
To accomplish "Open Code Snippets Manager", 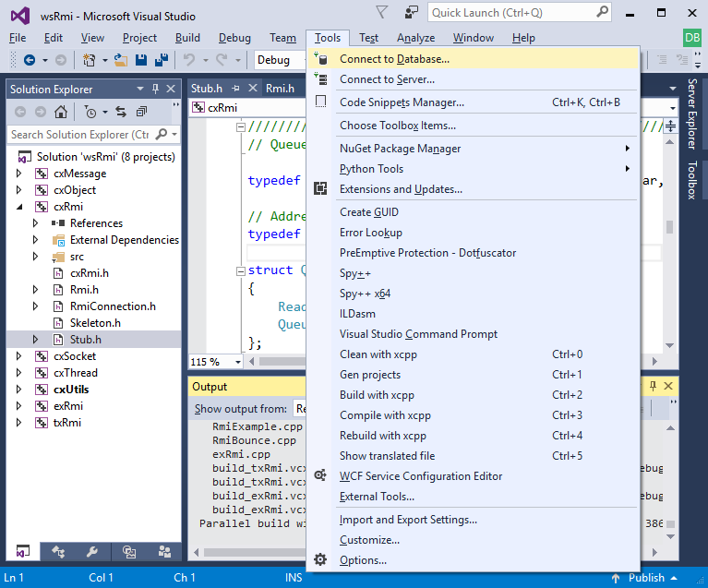I will pyautogui.click(x=474, y=102).
